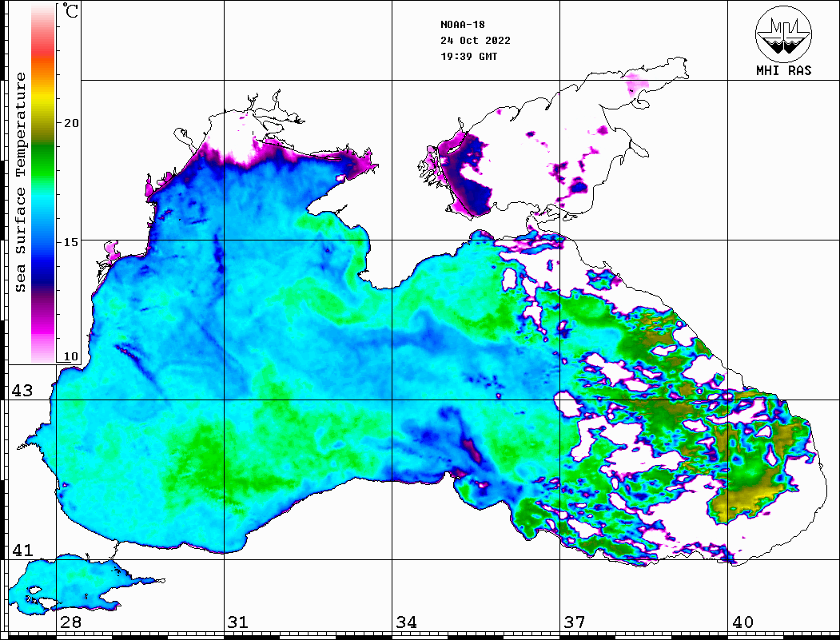Click the '10' tick label on color scale

click(71, 356)
